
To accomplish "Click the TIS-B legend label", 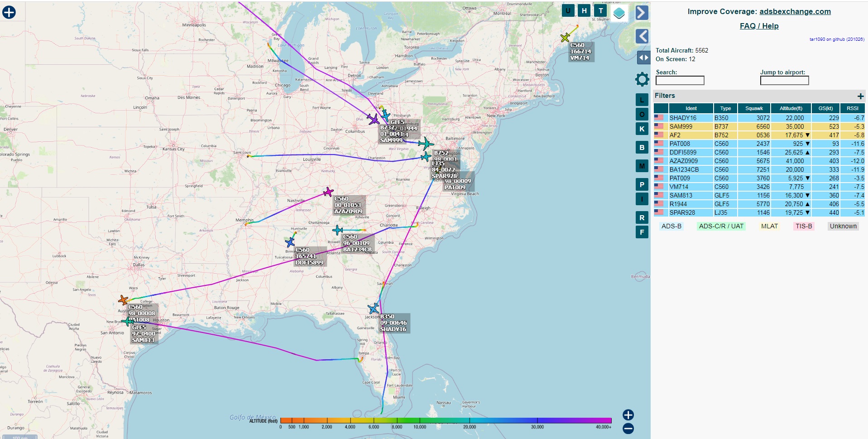I will [804, 226].
